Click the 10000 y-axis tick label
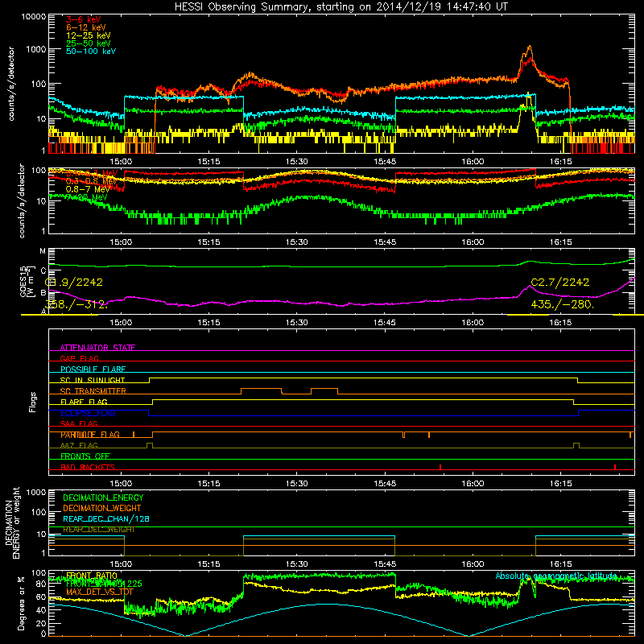Screen dimensions: 644x644 [x=34, y=17]
